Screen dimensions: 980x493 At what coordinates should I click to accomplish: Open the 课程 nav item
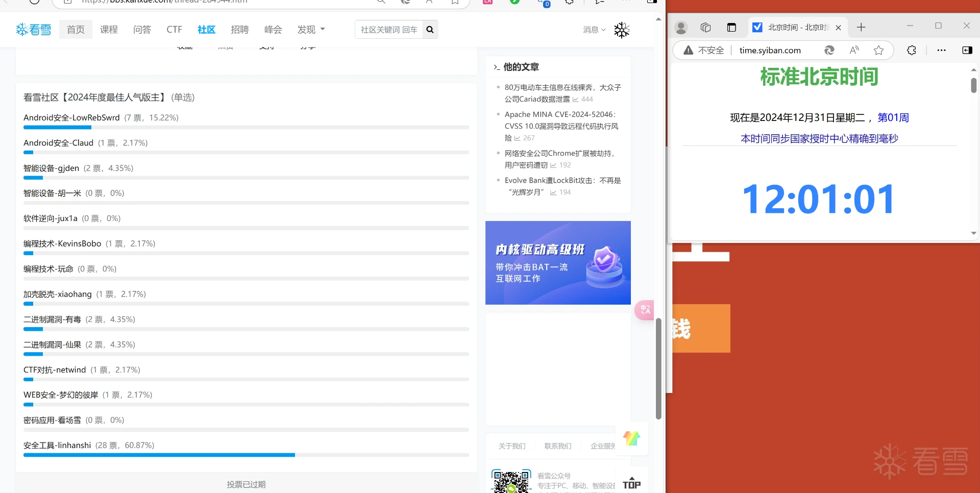click(x=109, y=30)
